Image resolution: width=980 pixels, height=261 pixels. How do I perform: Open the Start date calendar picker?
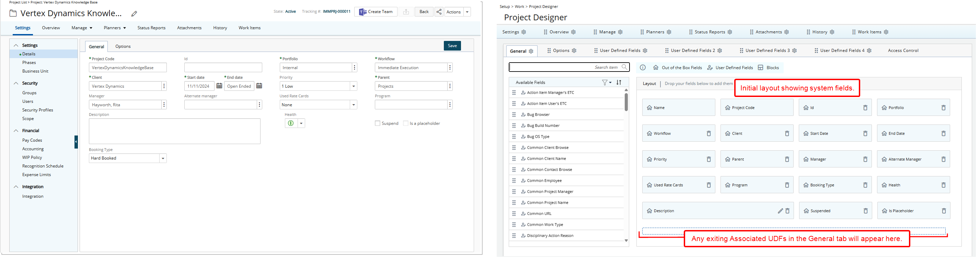click(219, 86)
